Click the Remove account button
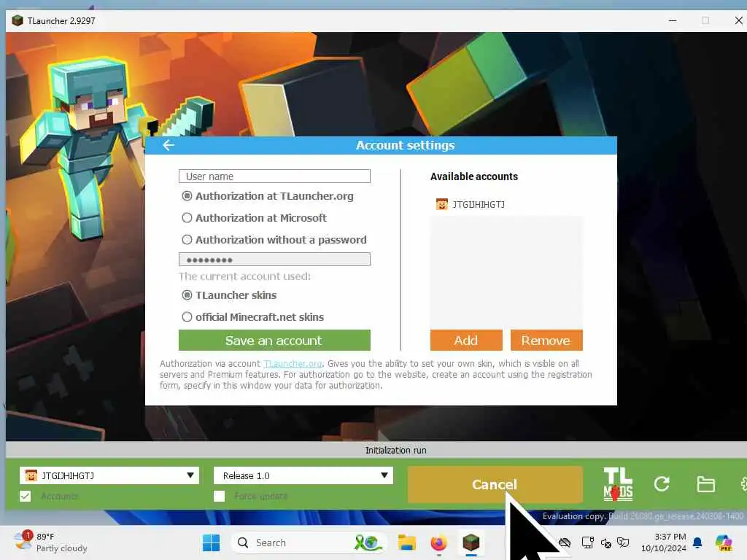 pyautogui.click(x=546, y=340)
